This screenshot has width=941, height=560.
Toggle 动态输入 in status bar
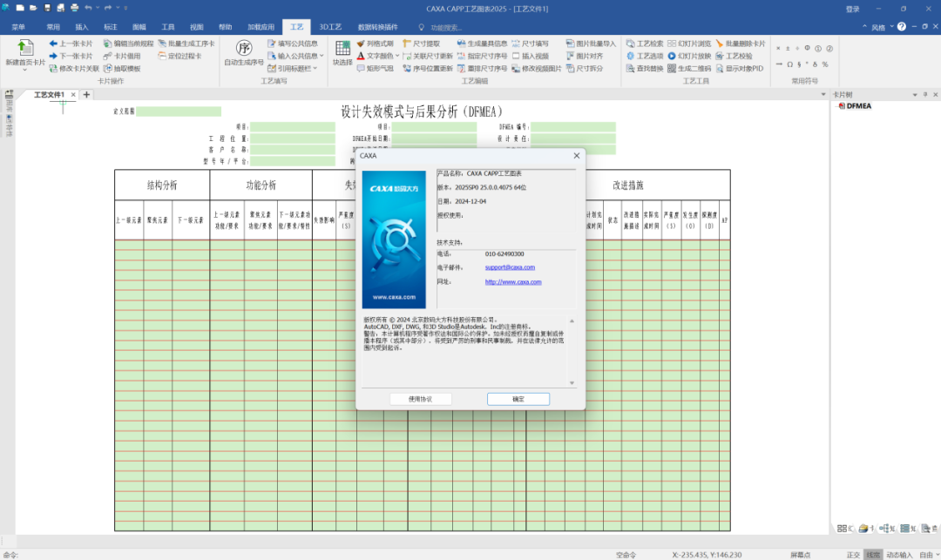coord(899,555)
